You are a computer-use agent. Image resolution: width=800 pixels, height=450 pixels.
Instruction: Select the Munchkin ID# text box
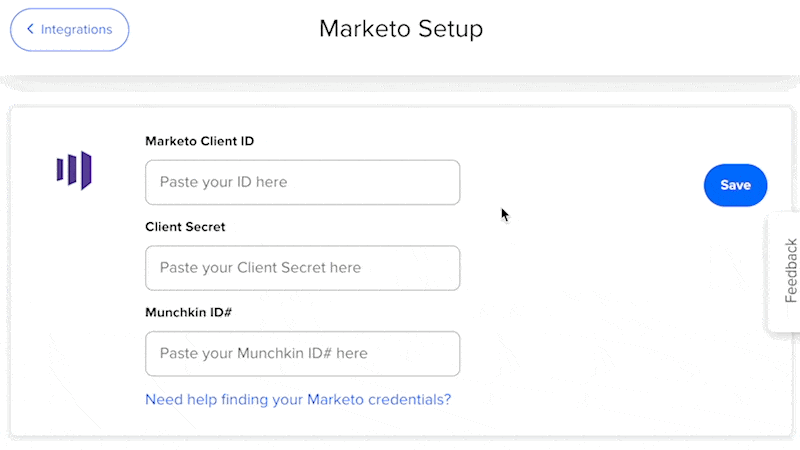tap(302, 354)
